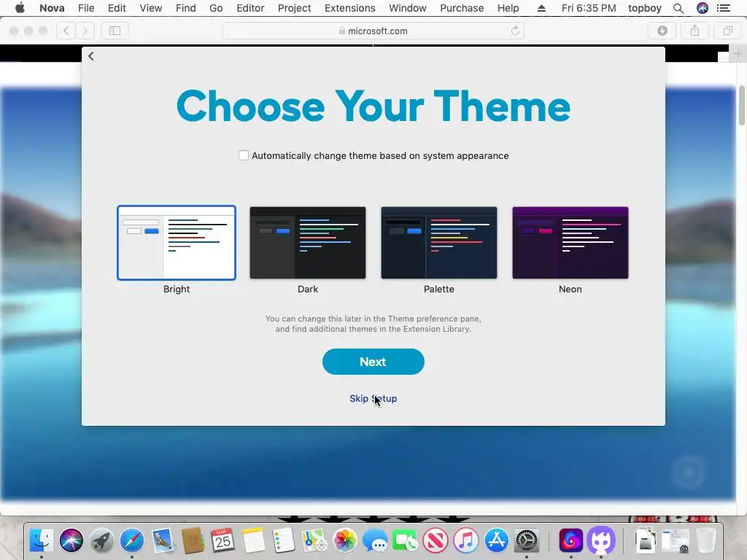Open Siri from the Dock
747x560 pixels.
(x=71, y=540)
